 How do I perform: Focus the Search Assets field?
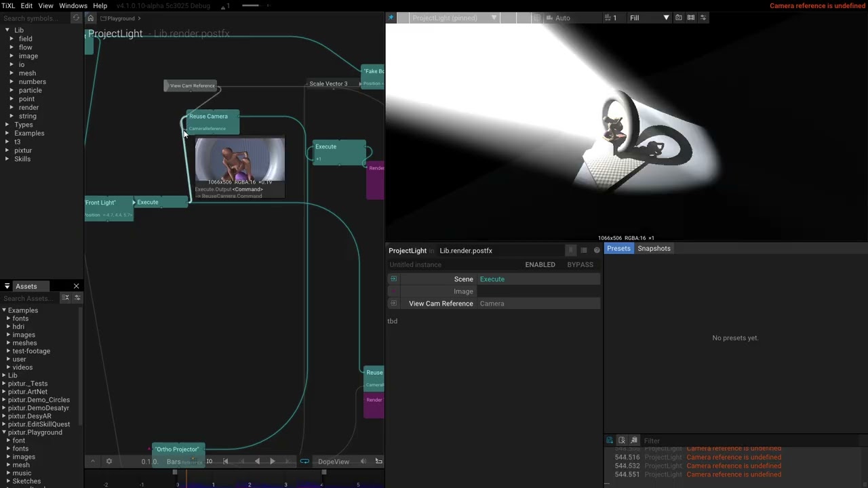(31, 298)
